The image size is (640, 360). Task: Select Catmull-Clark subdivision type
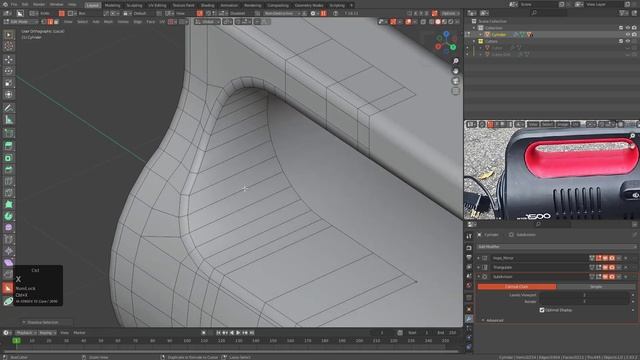(x=517, y=287)
